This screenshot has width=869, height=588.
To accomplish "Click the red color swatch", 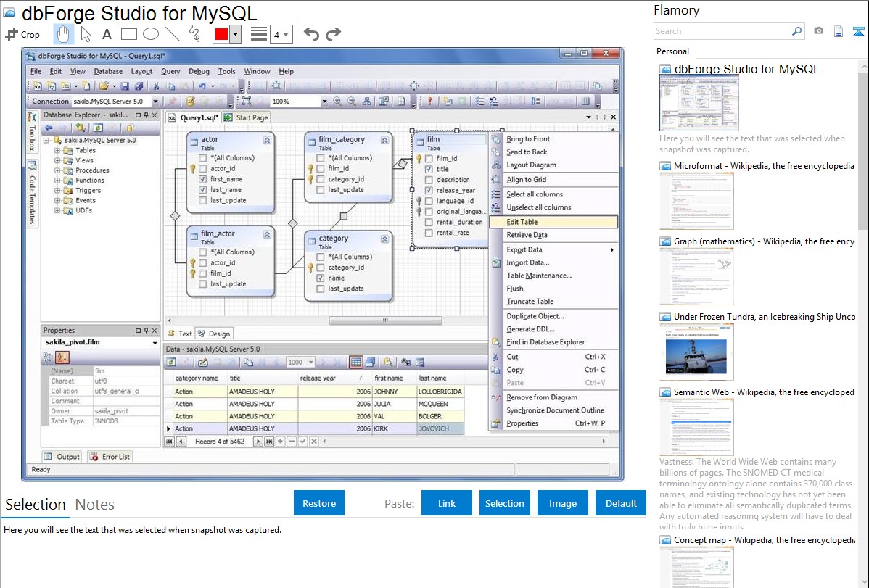I will [x=221, y=35].
